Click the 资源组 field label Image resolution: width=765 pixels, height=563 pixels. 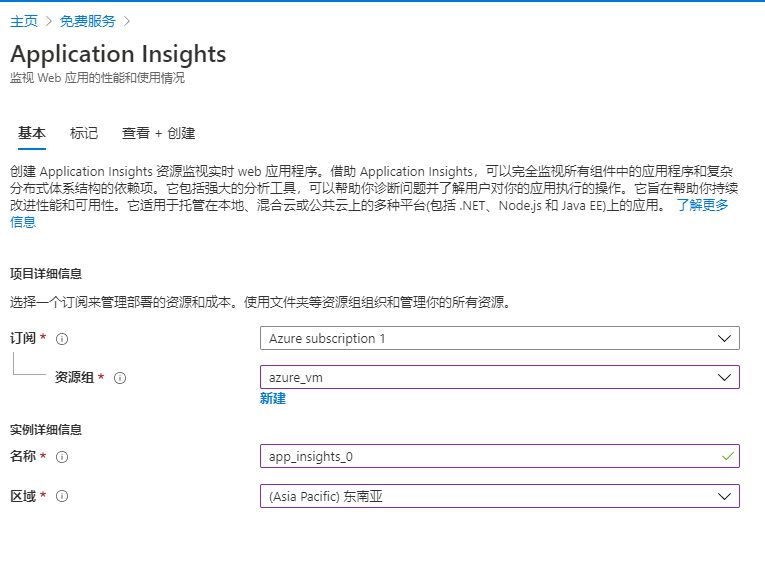[x=74, y=377]
